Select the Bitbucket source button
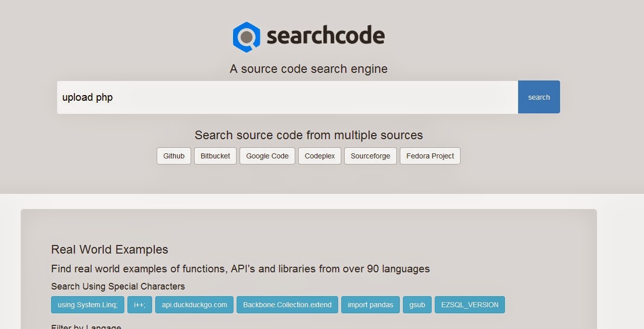 point(215,156)
